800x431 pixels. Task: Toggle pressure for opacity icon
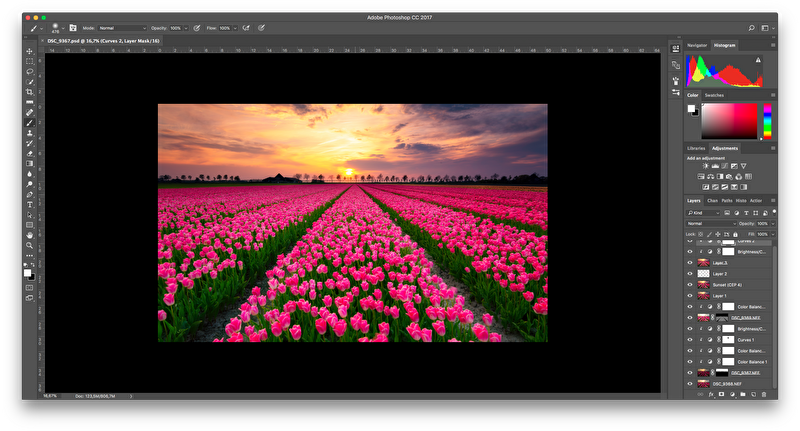[x=196, y=28]
